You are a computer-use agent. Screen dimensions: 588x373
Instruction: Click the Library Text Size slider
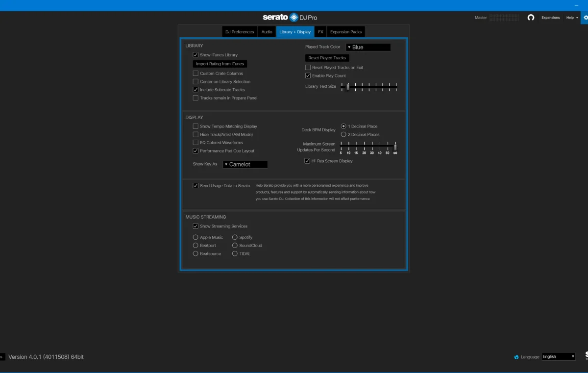pos(369,87)
